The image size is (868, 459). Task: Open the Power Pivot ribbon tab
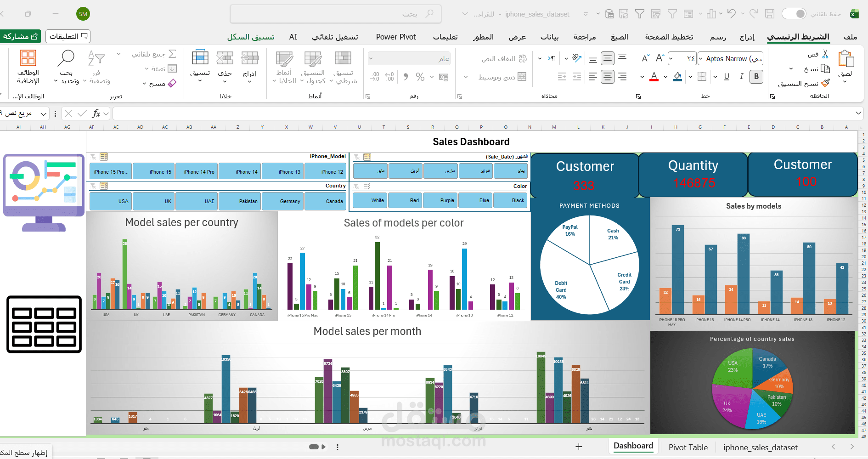pyautogui.click(x=396, y=37)
